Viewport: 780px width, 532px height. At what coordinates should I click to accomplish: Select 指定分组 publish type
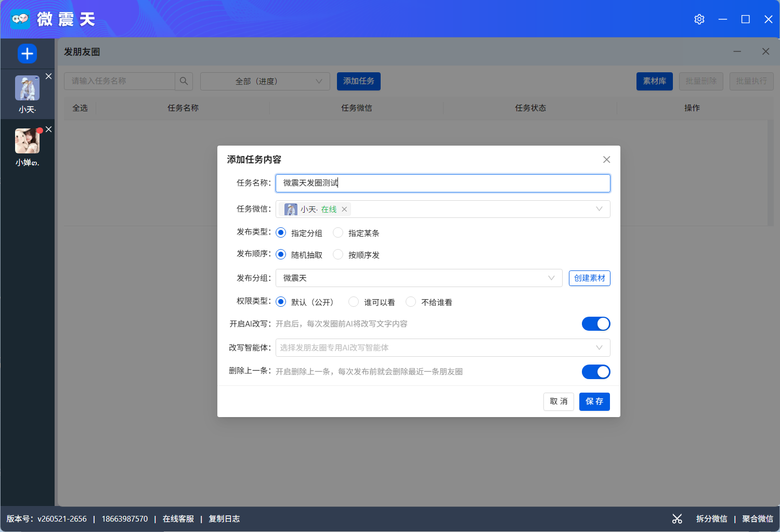click(281, 232)
